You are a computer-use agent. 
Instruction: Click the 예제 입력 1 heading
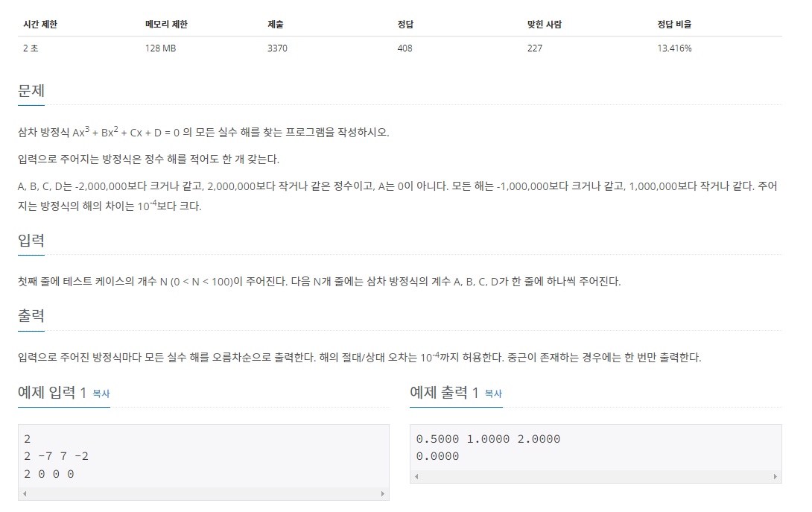[x=52, y=393]
